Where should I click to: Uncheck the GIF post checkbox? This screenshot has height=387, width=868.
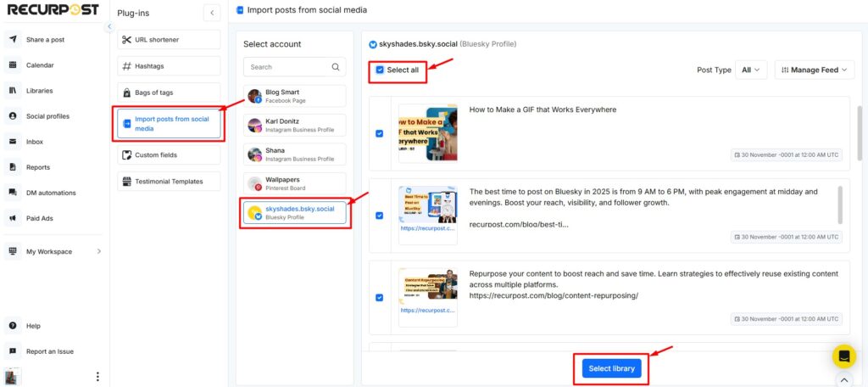click(x=379, y=133)
